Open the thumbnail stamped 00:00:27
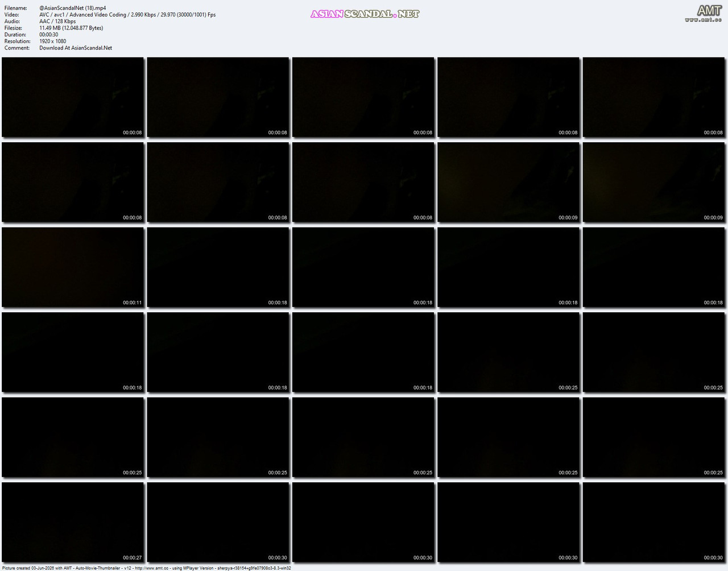The width and height of the screenshot is (728, 571). 73,522
